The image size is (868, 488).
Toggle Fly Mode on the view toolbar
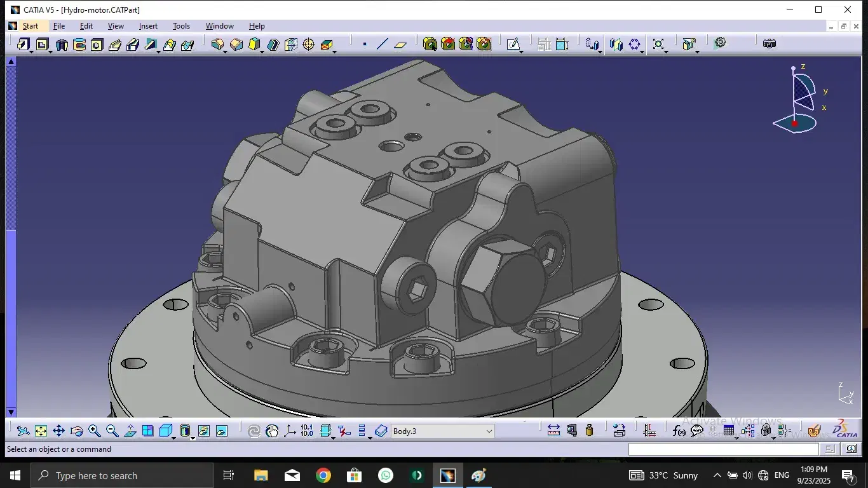23,431
